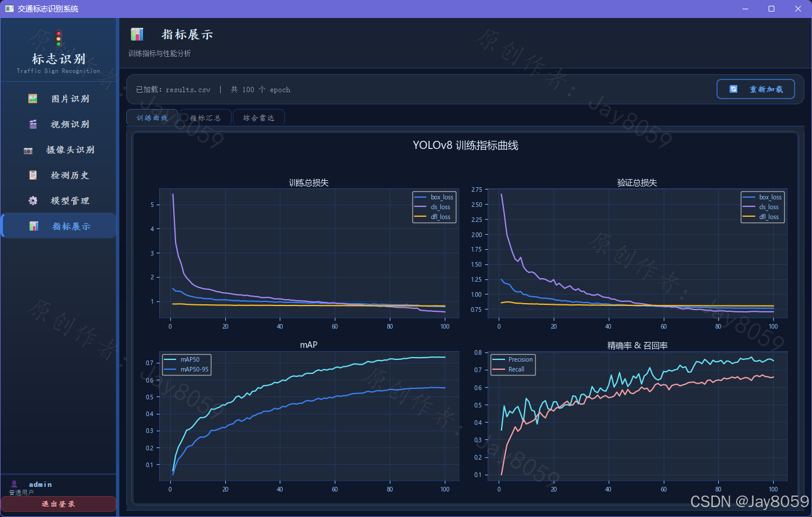Go to 摄像头识别 page
The height and width of the screenshot is (517, 812).
58,150
